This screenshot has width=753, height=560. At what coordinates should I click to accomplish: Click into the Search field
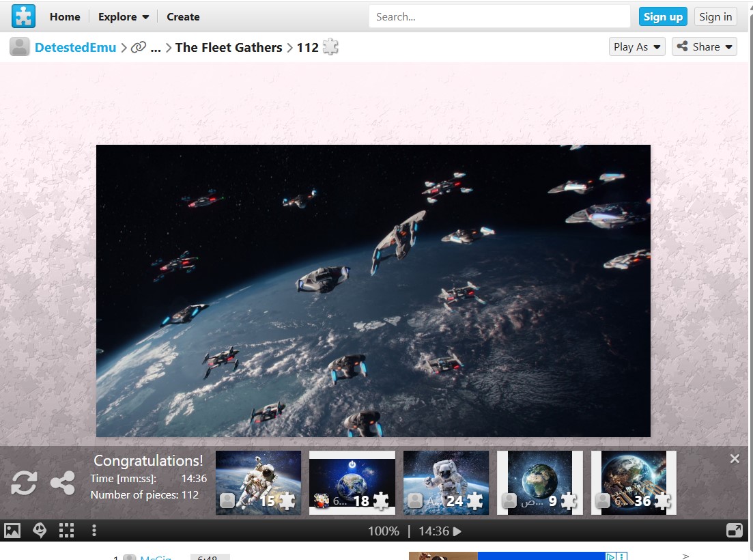click(499, 17)
